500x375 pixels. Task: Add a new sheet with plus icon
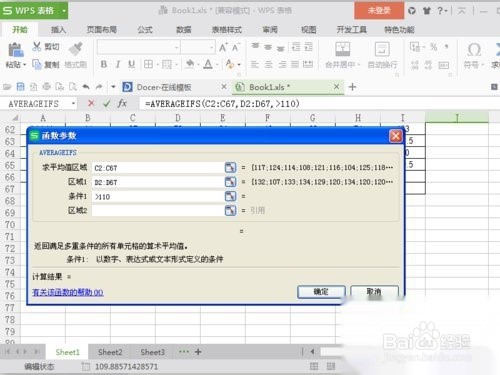(x=198, y=352)
